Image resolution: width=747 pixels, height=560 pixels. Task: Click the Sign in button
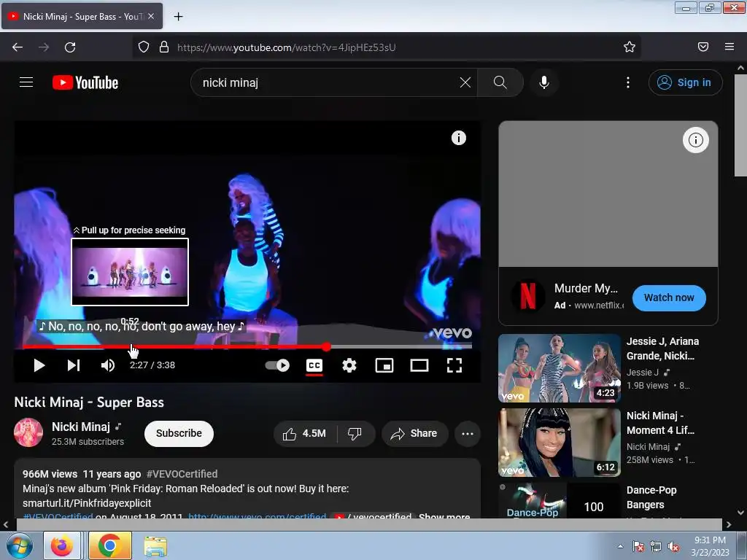685,82
